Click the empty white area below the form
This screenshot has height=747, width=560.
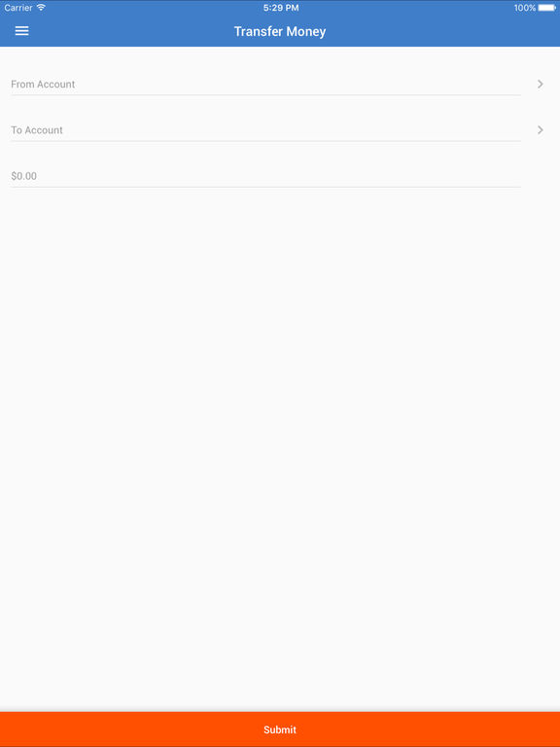point(280,447)
